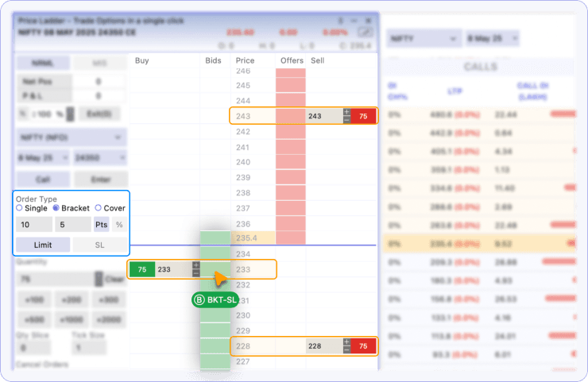Image resolution: width=588 pixels, height=382 pixels.
Task: Increase the 228 sell price with plus icon
Action: (347, 341)
